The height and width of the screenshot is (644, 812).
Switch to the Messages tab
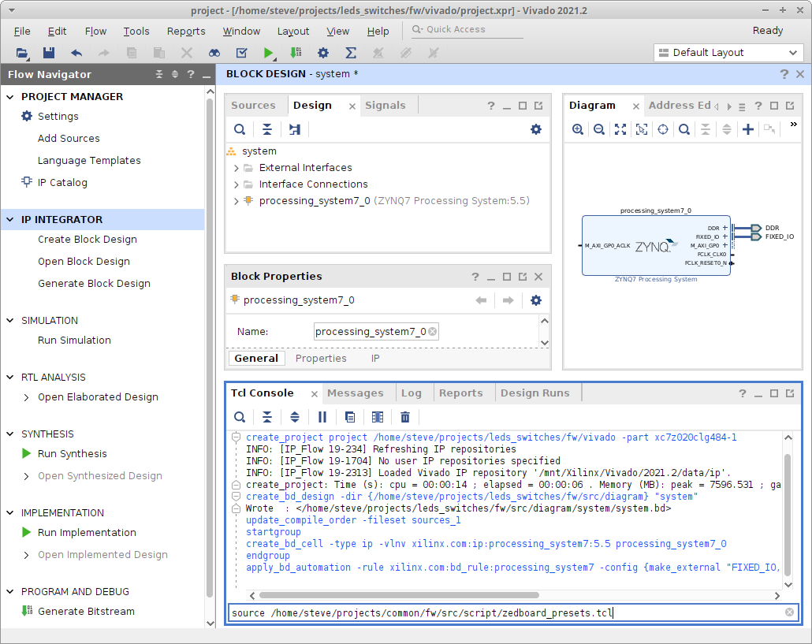pos(355,393)
